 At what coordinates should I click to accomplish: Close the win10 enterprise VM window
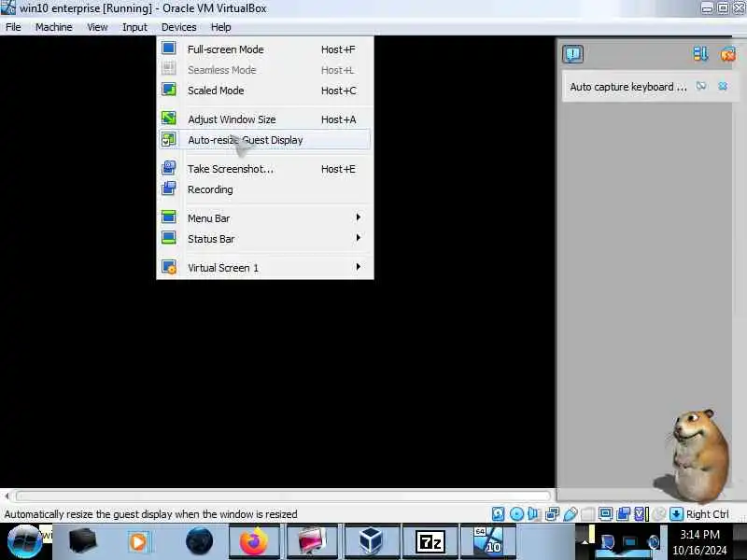click(x=739, y=8)
